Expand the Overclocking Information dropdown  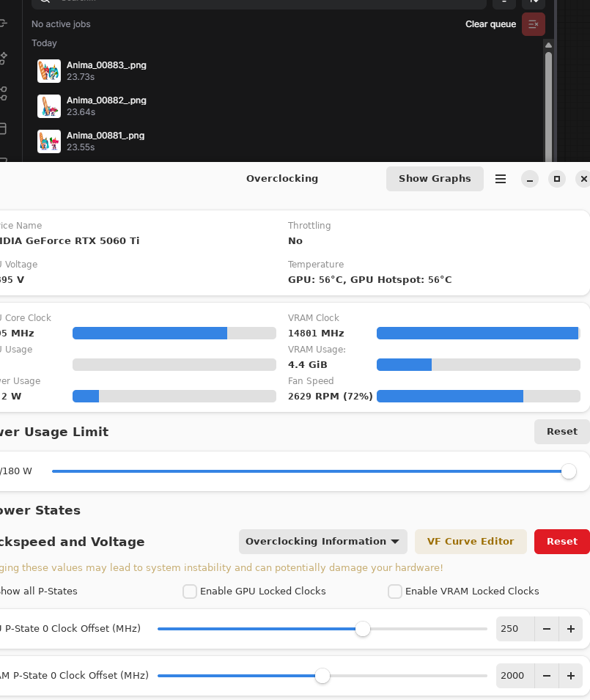coord(323,542)
